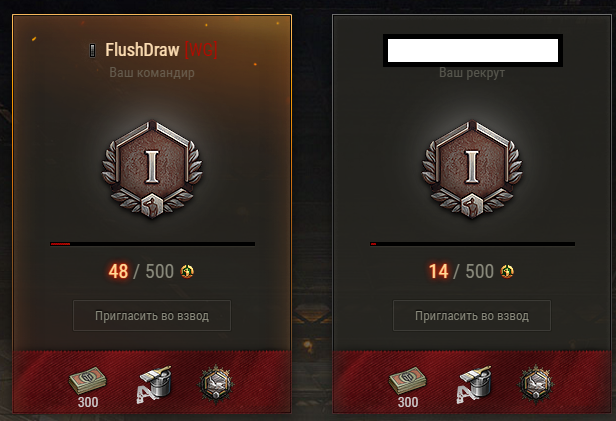Invite commander FlushDraw to platoon

tap(152, 316)
